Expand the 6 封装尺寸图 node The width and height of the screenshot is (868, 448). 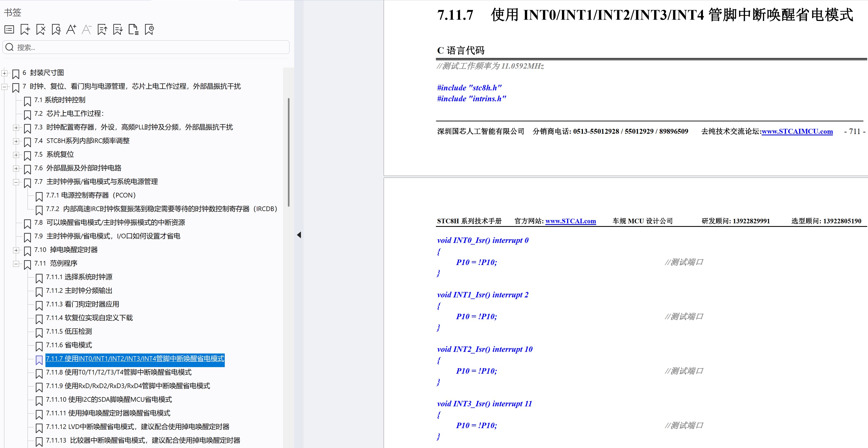pos(4,73)
